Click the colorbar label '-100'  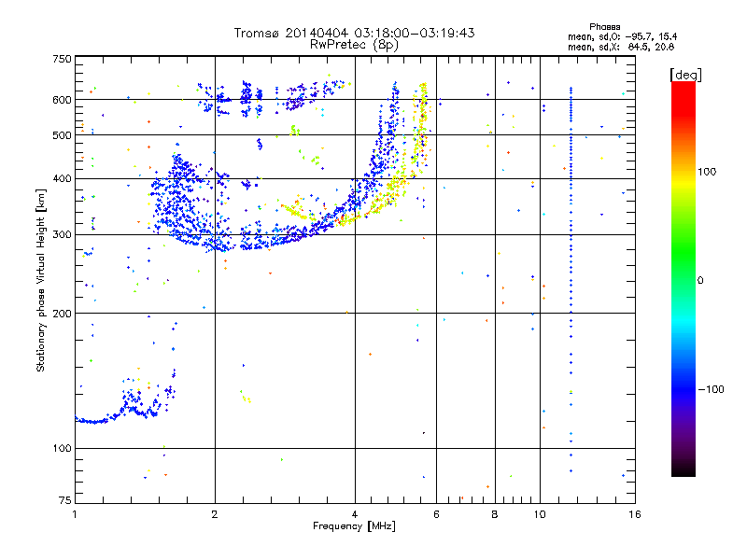tap(711, 389)
